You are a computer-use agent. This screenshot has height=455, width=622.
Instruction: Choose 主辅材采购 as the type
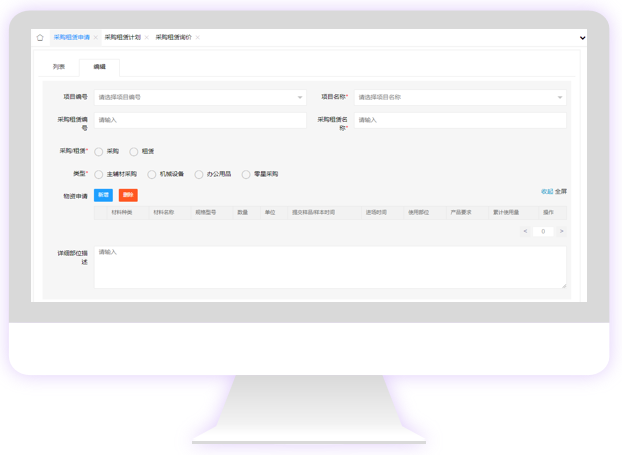point(99,174)
